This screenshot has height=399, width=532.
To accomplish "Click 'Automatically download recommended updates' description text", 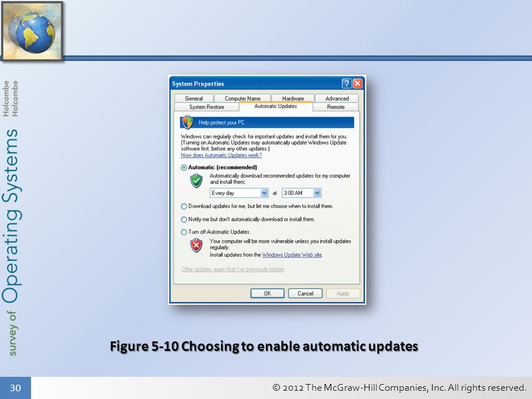I will (280, 179).
